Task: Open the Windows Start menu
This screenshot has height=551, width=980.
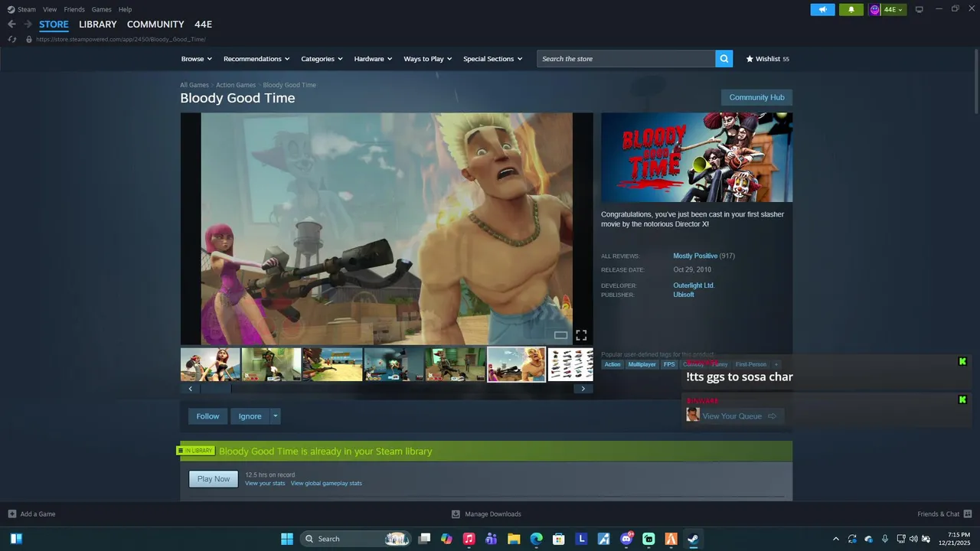Action: [x=287, y=539]
